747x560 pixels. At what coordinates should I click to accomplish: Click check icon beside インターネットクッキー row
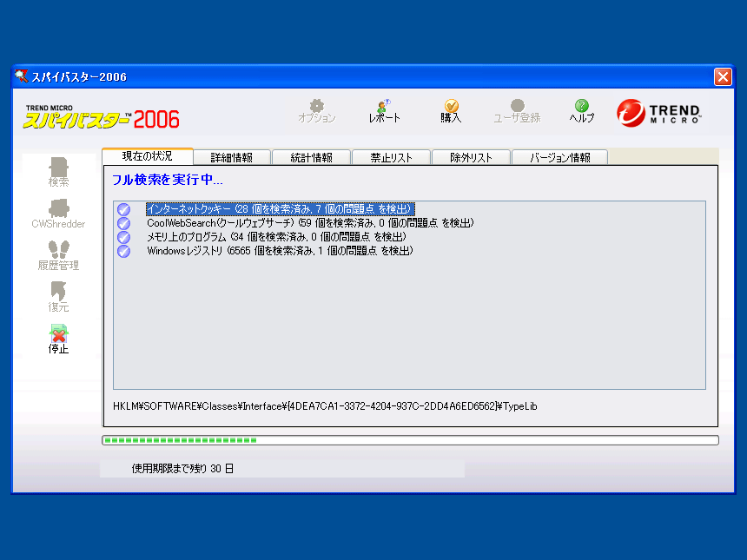click(x=124, y=209)
